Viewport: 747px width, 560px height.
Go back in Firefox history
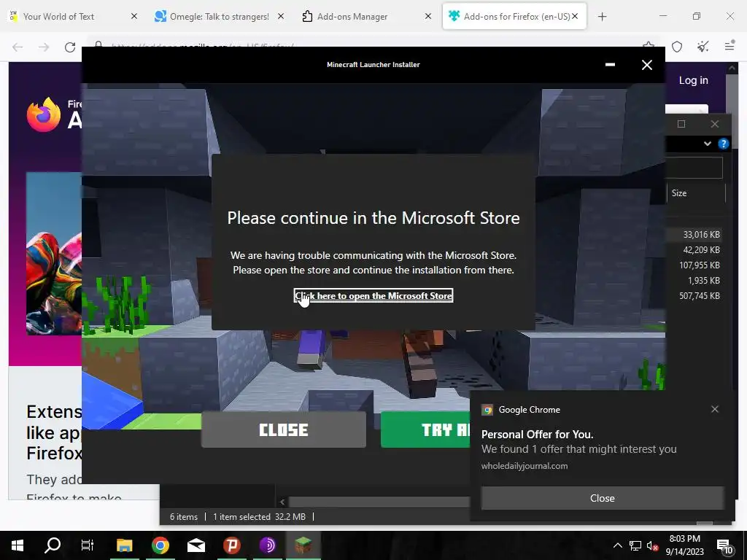pos(18,47)
